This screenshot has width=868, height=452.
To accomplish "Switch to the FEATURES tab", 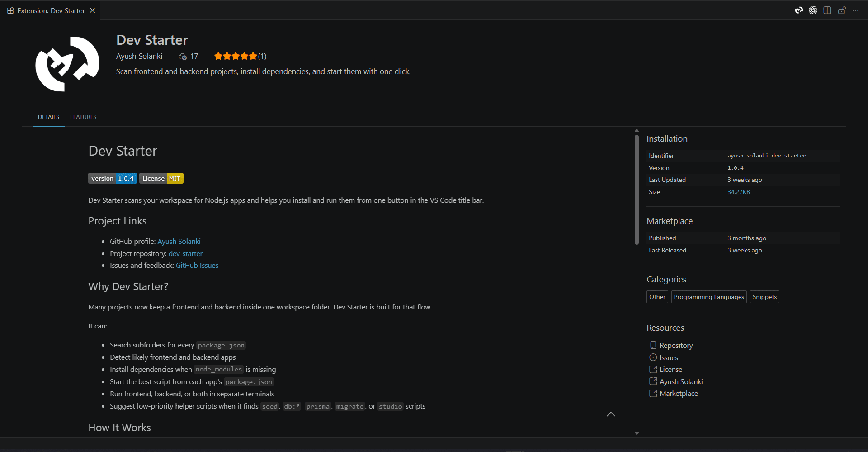I will [83, 117].
